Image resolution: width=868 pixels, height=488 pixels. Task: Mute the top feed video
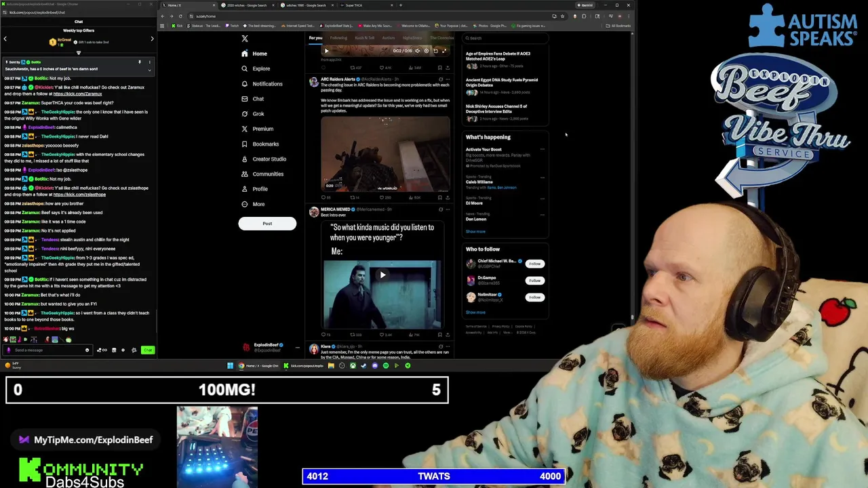[x=417, y=51]
